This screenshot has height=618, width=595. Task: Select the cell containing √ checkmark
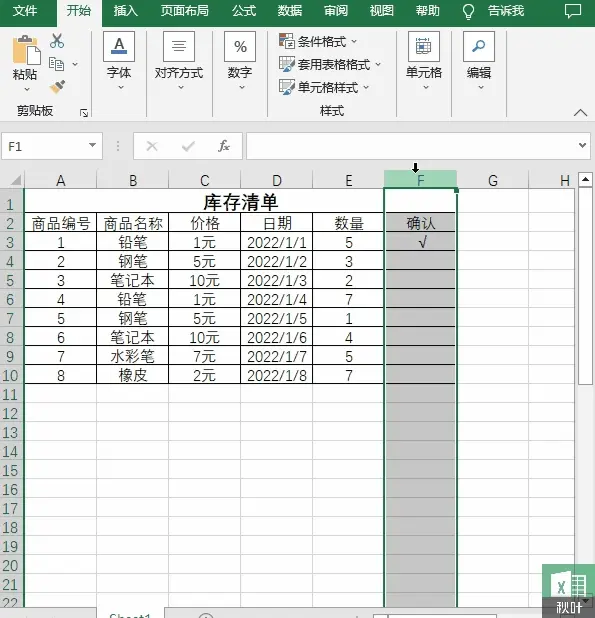pyautogui.click(x=420, y=242)
